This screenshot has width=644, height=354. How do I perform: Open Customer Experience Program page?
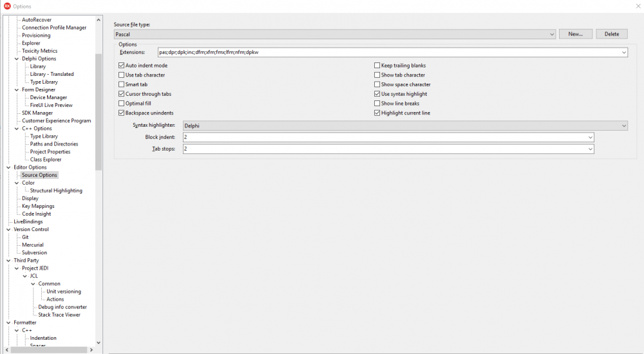[x=56, y=121]
